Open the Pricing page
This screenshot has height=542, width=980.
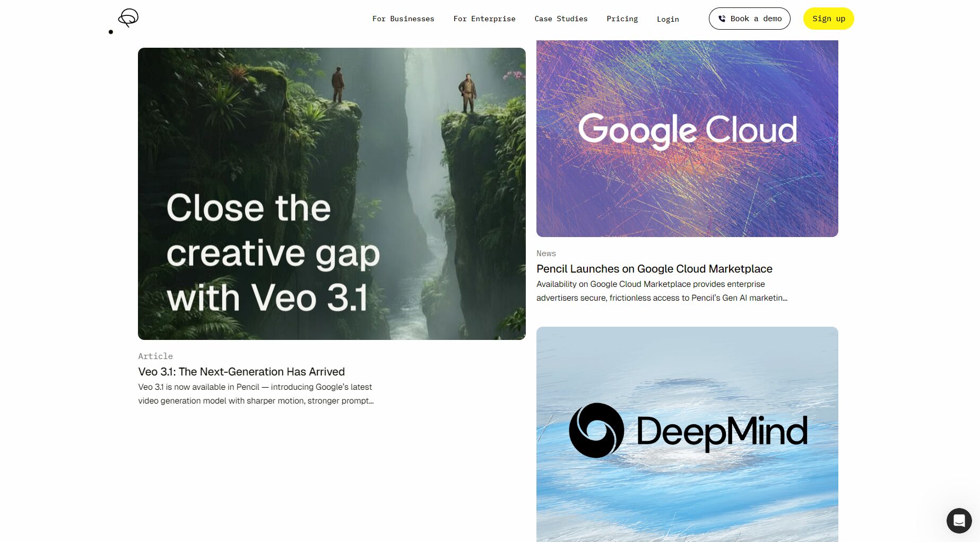622,19
